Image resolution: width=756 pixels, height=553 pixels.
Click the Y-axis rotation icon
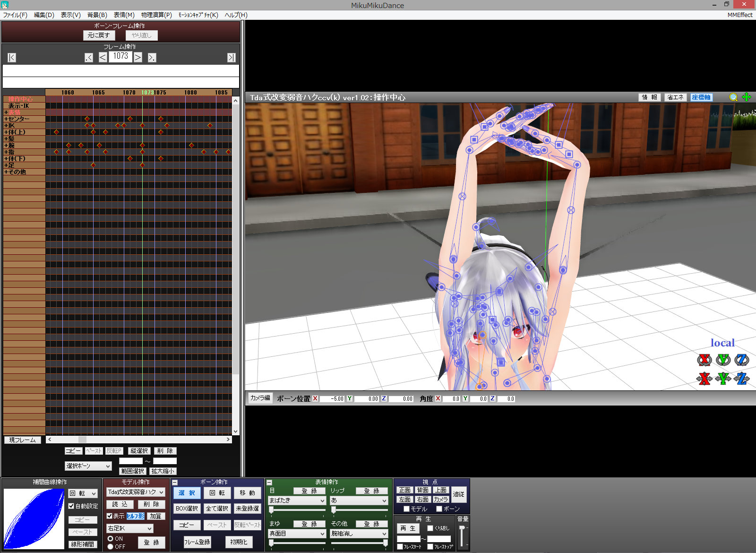tap(723, 360)
